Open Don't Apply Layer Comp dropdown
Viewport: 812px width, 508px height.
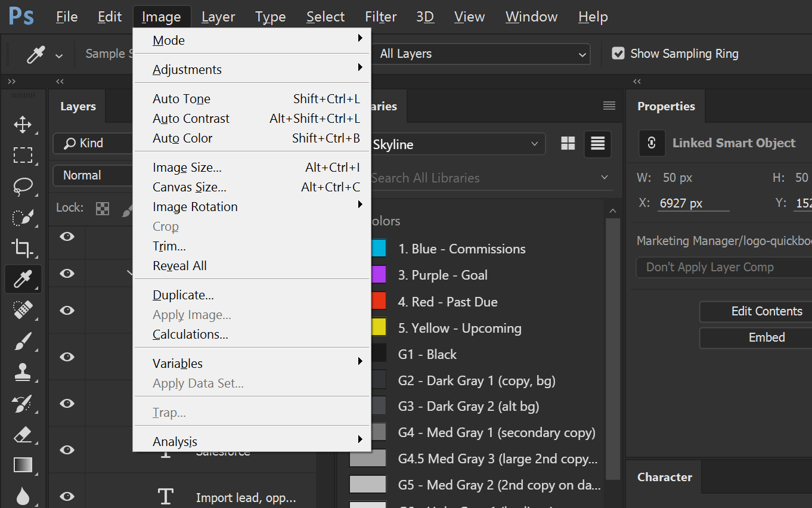click(724, 267)
